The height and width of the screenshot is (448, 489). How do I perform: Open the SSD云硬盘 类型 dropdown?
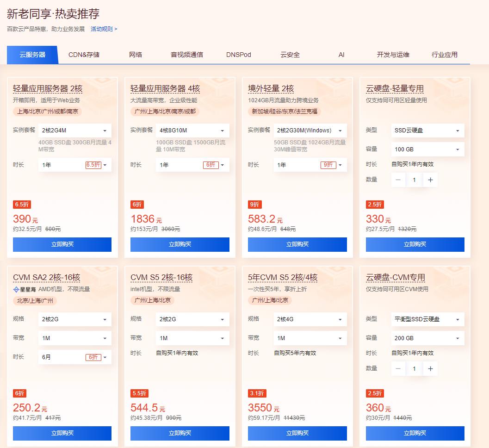pyautogui.click(x=427, y=131)
